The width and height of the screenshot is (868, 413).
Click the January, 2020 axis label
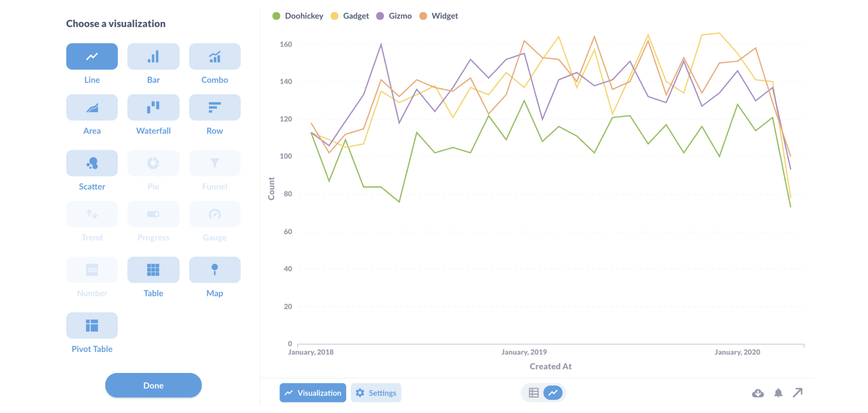(x=737, y=352)
